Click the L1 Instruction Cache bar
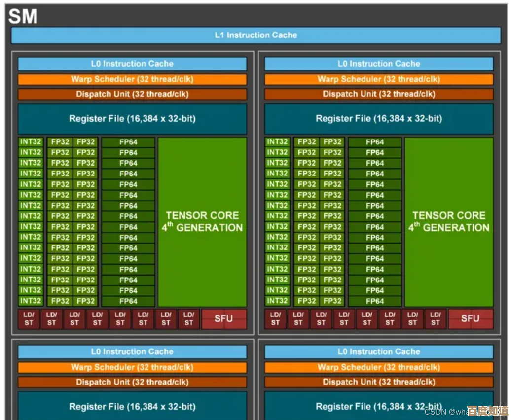Image resolution: width=511 pixels, height=420 pixels. pos(255,35)
